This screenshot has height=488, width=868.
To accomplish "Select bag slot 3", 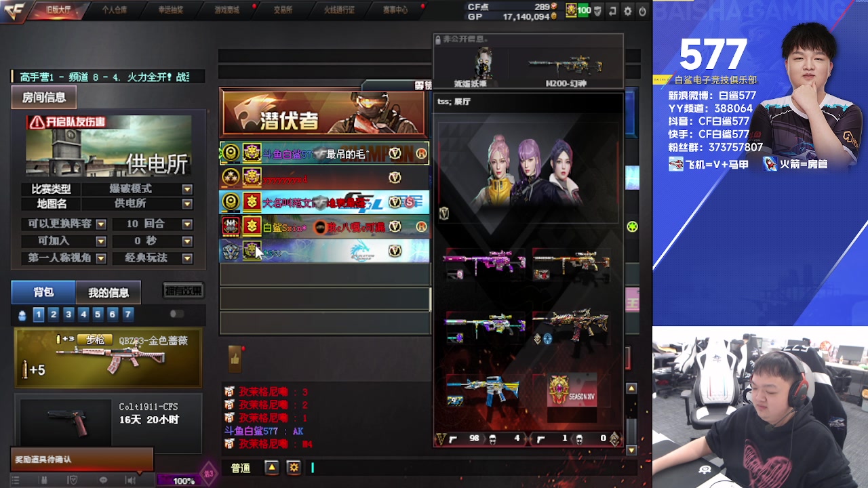I will point(68,314).
